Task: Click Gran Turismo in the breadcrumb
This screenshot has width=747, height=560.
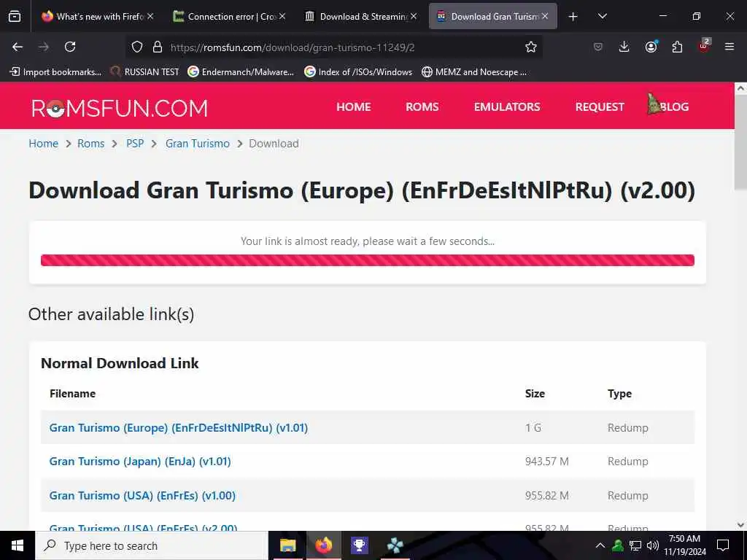Action: [198, 144]
